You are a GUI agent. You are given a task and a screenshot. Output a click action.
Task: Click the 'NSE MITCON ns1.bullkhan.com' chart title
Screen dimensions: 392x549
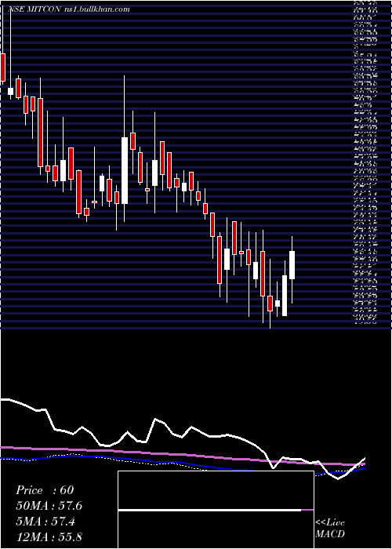(x=69, y=9)
